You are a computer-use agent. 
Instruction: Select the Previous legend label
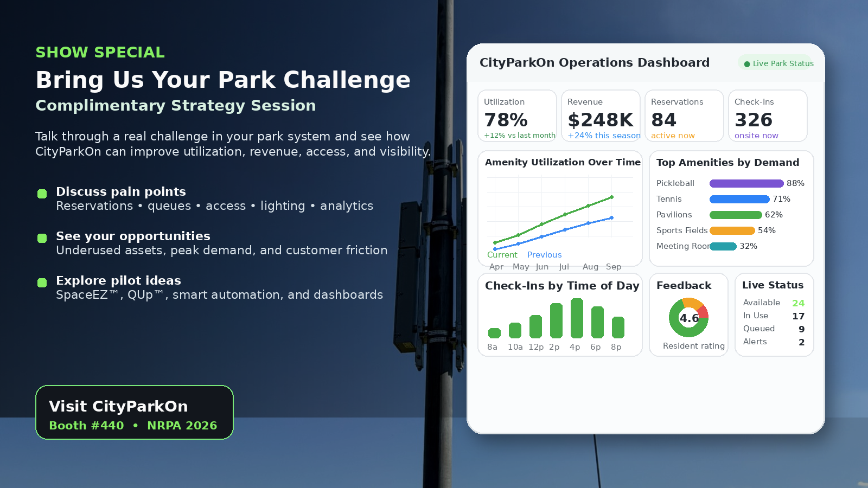(544, 255)
